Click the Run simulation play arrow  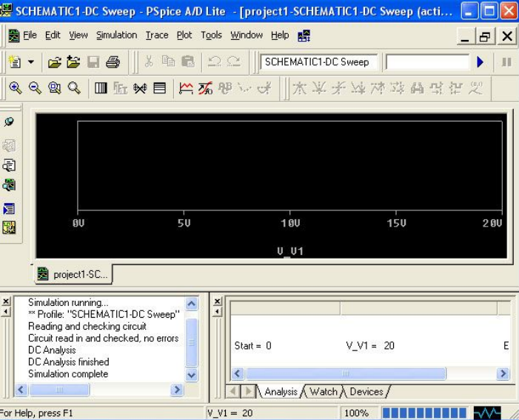(x=481, y=62)
